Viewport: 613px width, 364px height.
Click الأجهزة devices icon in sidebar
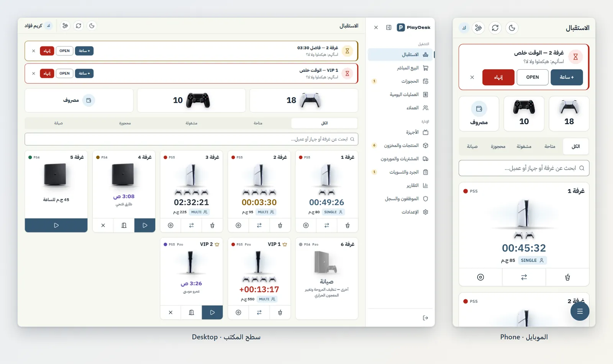[425, 132]
